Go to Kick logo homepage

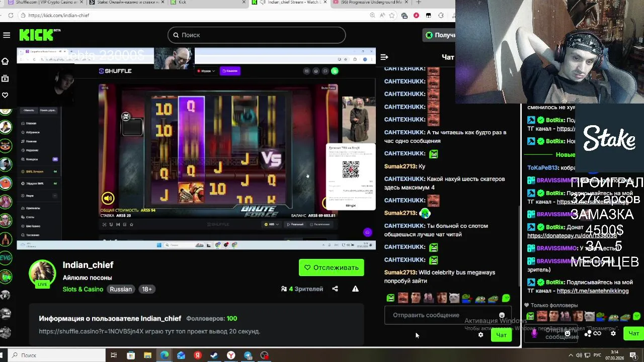point(39,35)
